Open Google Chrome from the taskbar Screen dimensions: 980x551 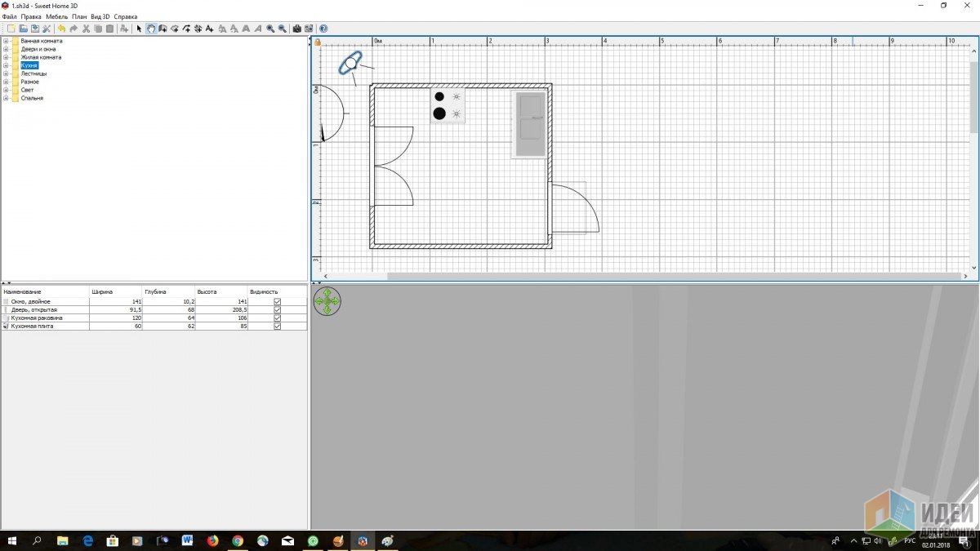tap(237, 540)
